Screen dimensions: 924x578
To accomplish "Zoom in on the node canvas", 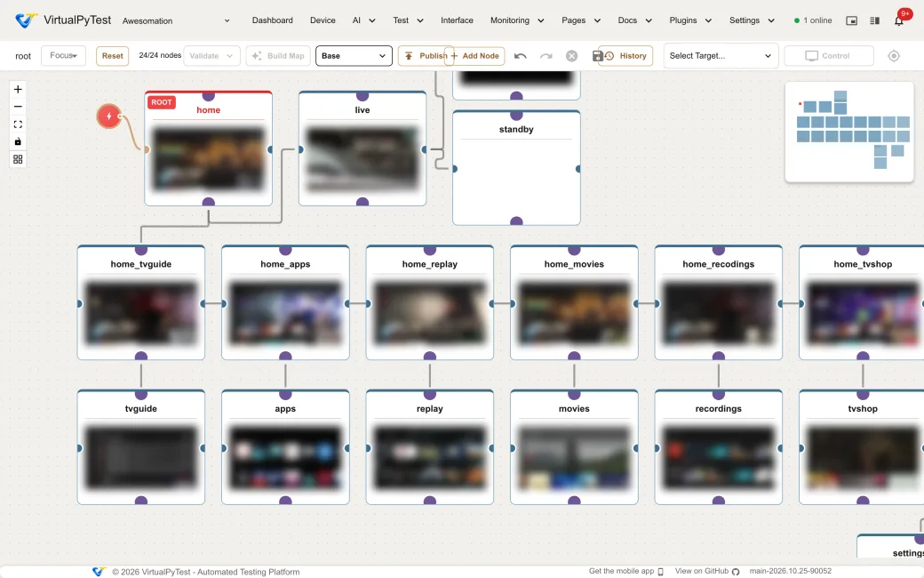I will click(18, 90).
